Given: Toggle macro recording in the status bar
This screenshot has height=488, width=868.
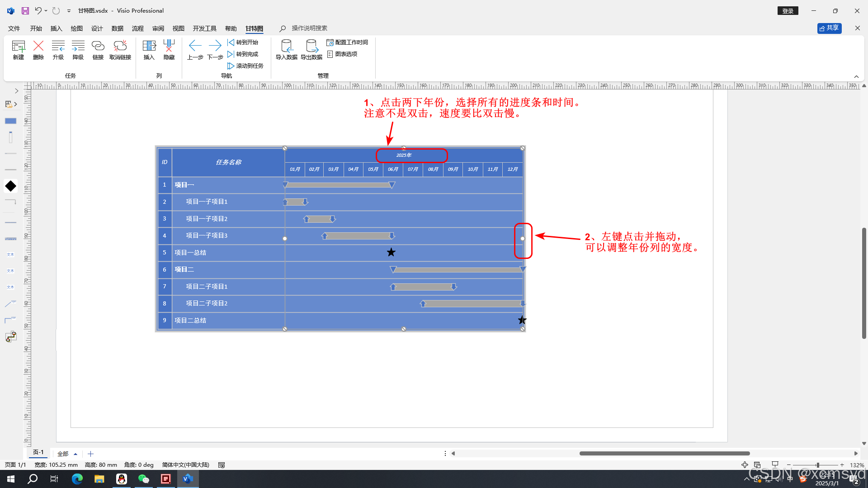Looking at the screenshot, I should pyautogui.click(x=222, y=465).
